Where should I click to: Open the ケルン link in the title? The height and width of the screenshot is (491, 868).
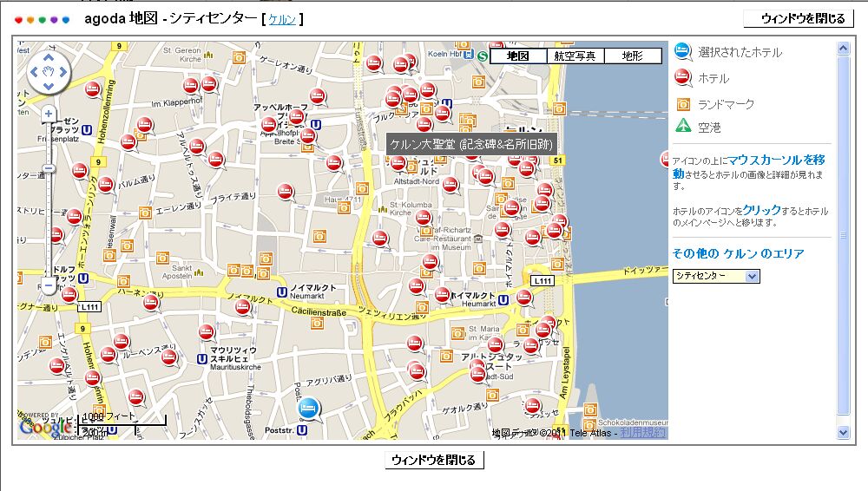282,19
